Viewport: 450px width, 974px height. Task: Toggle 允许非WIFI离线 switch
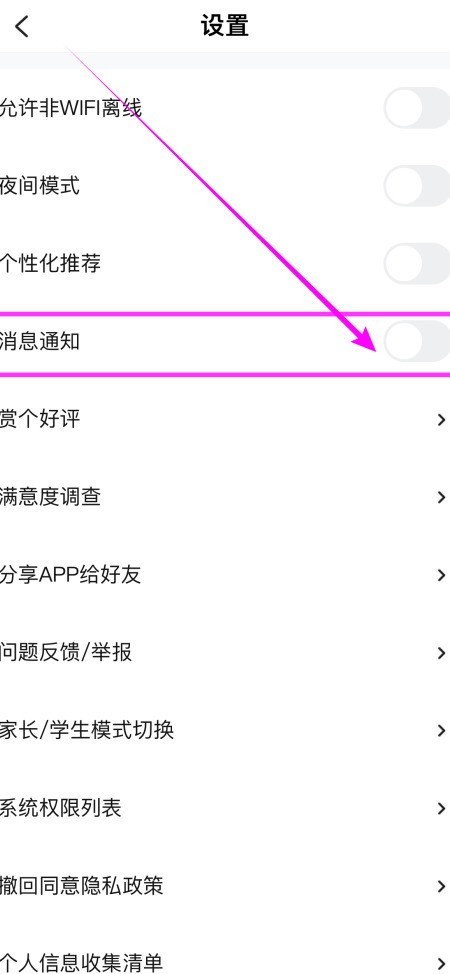tap(417, 108)
